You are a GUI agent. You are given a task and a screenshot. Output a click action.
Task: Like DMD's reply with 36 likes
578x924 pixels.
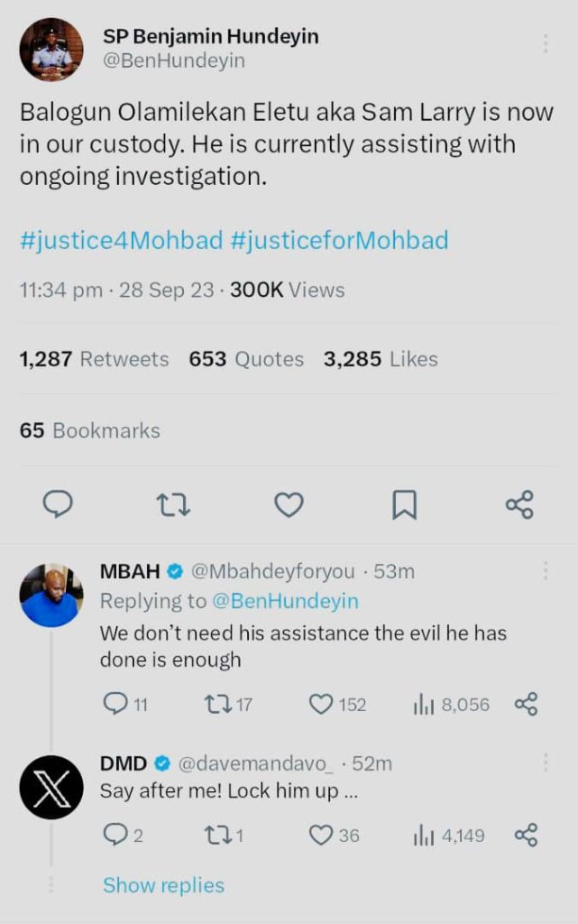tap(321, 836)
